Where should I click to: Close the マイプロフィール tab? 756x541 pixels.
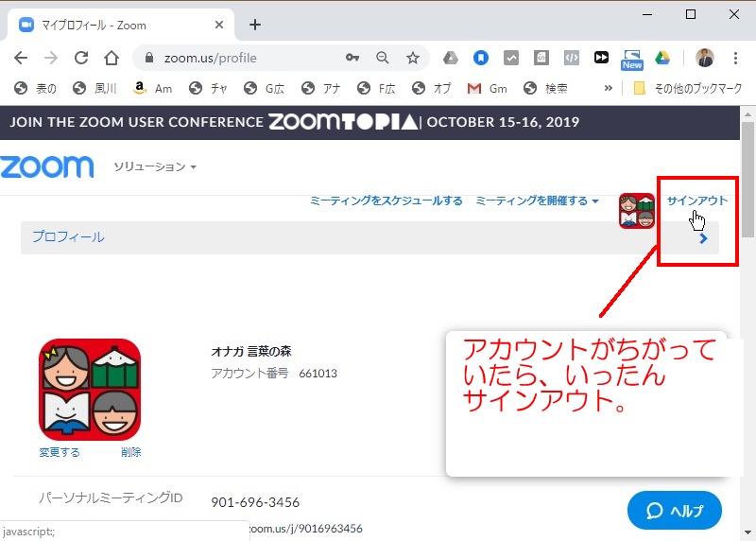click(219, 25)
